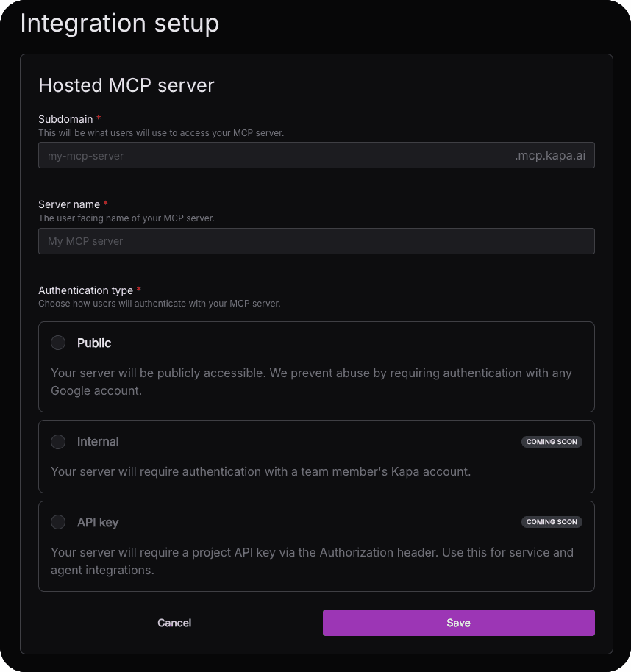Click the COMING SOON badge beside Internal
631x672 pixels.
pyautogui.click(x=552, y=442)
